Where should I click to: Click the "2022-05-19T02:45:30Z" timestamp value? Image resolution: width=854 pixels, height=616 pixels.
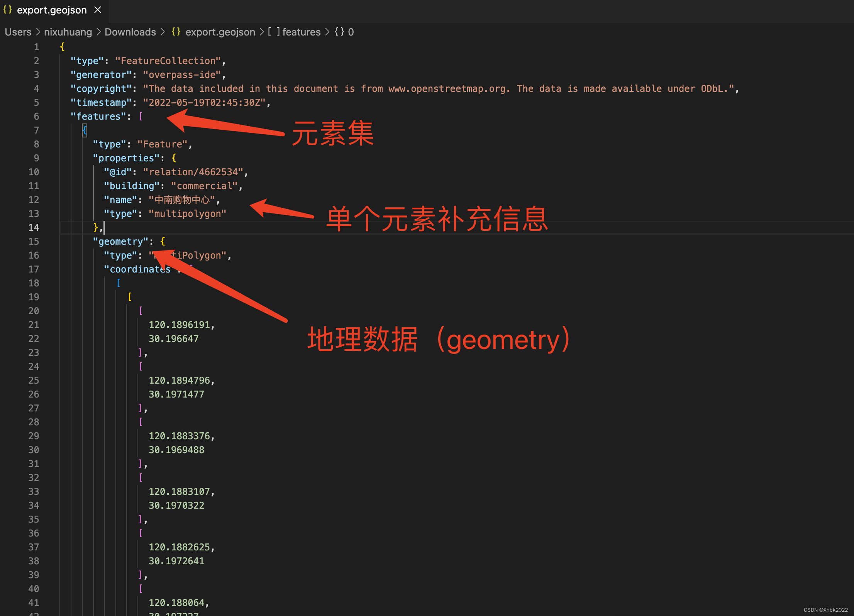[204, 103]
